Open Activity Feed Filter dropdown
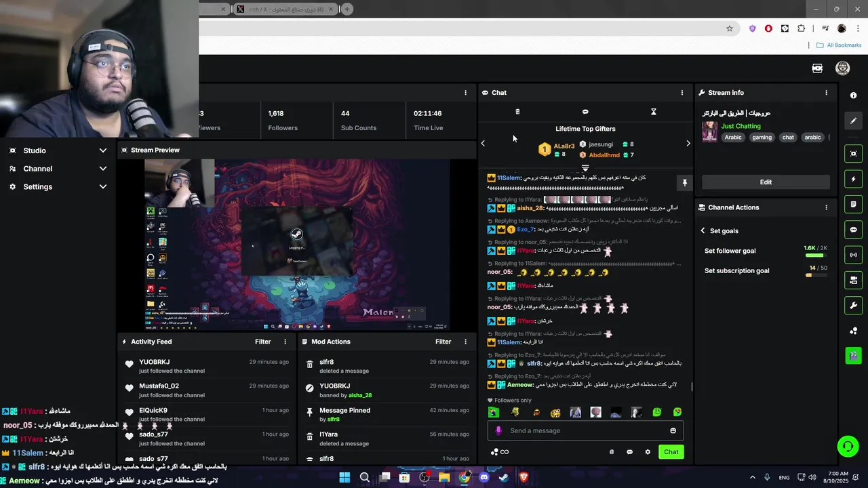Screen dimensions: 868x488 click(x=263, y=342)
